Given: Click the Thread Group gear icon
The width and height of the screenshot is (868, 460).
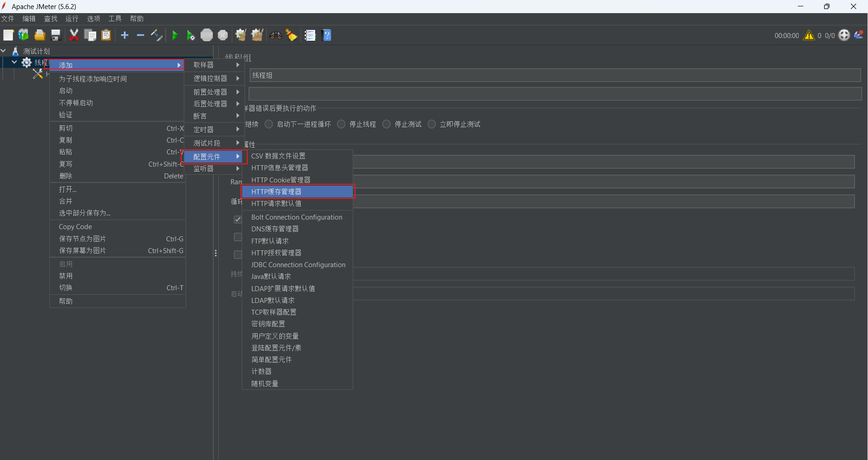Looking at the screenshot, I should pos(27,62).
